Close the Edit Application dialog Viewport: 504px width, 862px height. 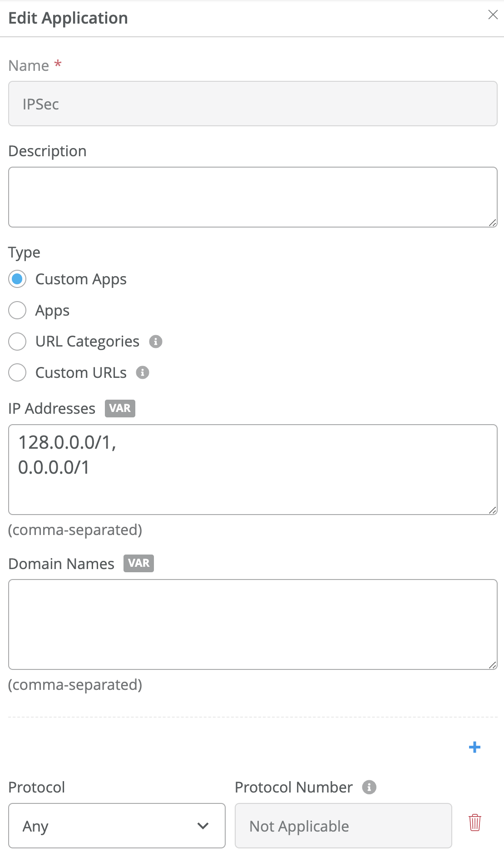493,15
